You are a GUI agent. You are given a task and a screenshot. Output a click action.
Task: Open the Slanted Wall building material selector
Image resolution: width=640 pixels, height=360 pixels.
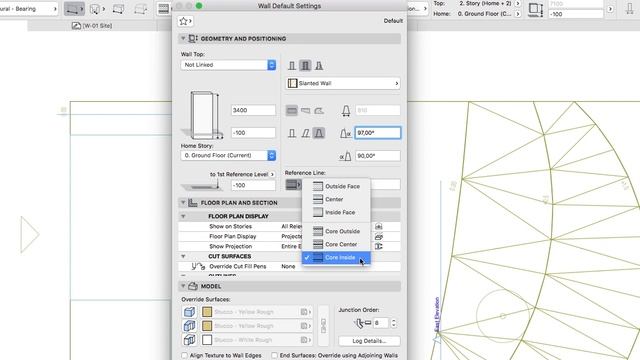point(342,83)
